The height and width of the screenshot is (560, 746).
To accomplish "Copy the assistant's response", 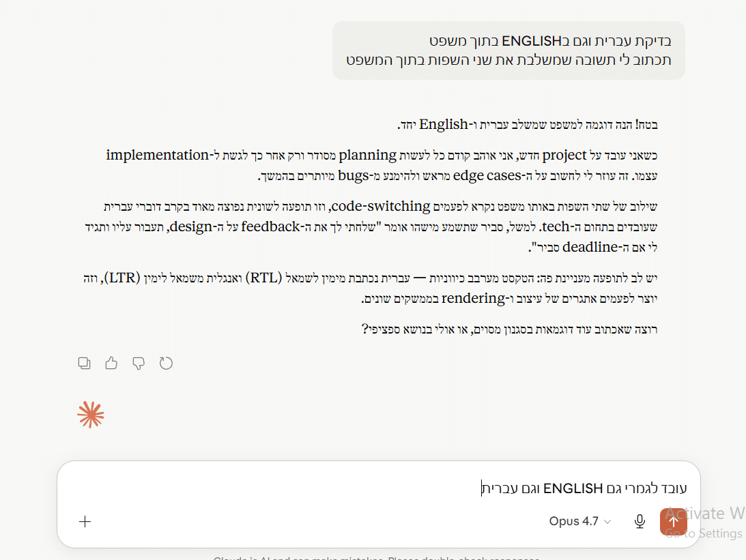I will coord(84,363).
